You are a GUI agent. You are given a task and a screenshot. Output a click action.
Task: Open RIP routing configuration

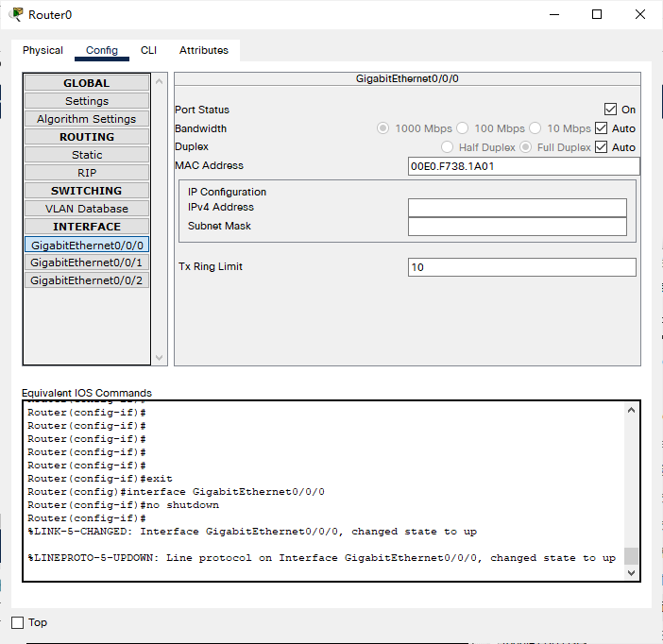coord(87,173)
